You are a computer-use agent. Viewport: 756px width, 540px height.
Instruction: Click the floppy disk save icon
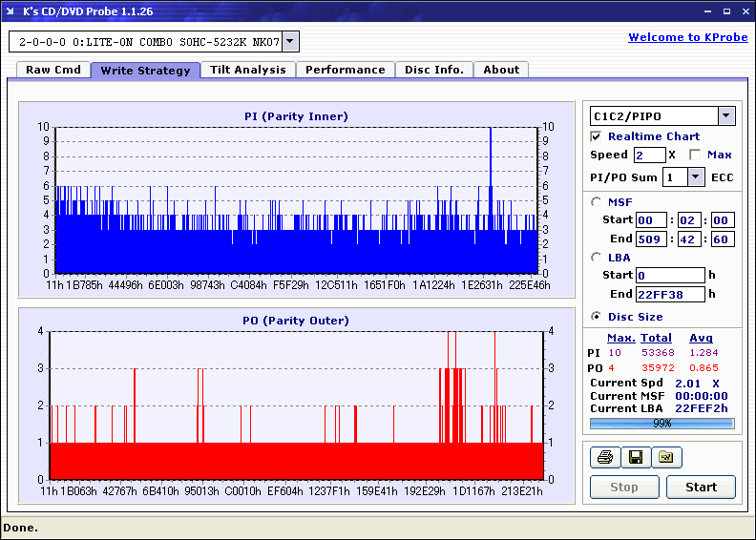(636, 458)
